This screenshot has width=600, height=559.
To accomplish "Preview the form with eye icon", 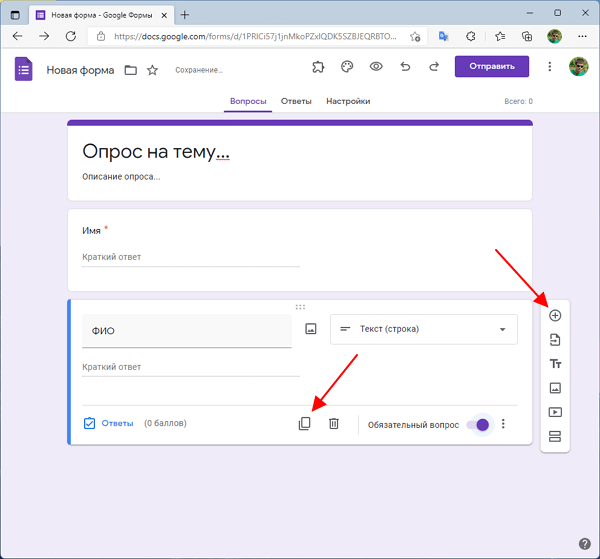I will pyautogui.click(x=376, y=67).
